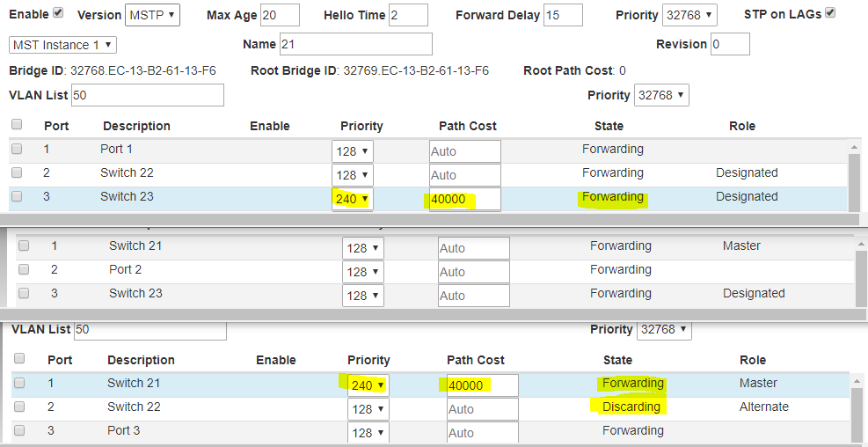Expand the Switch 22 Alternate priority dropdown

coord(368,409)
